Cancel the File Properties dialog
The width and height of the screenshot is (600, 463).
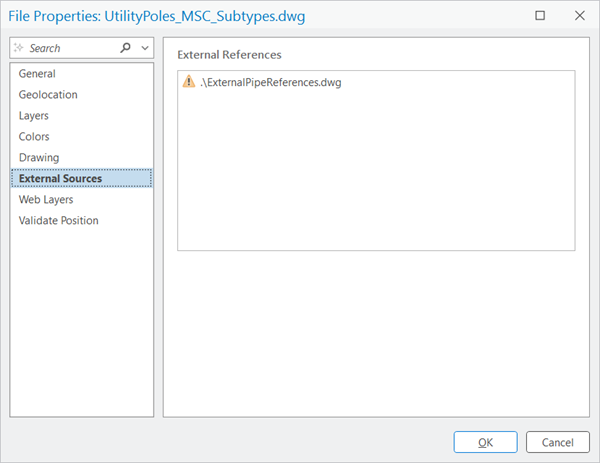click(557, 442)
